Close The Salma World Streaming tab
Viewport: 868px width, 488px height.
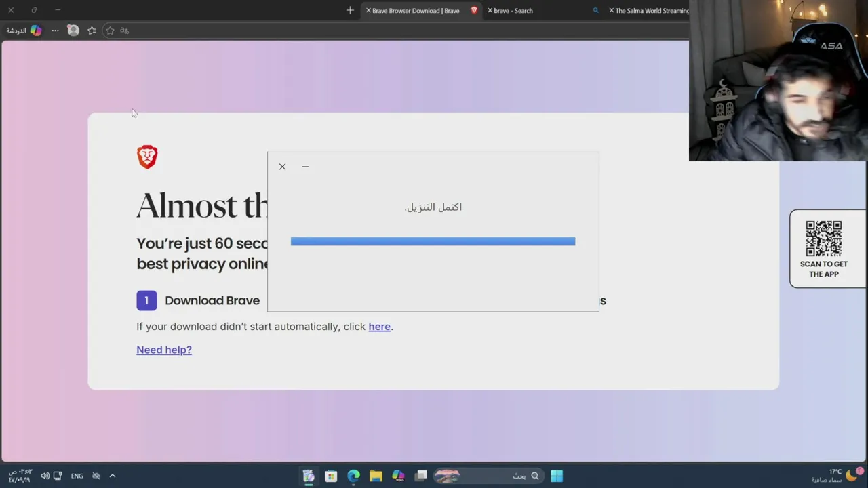611,10
